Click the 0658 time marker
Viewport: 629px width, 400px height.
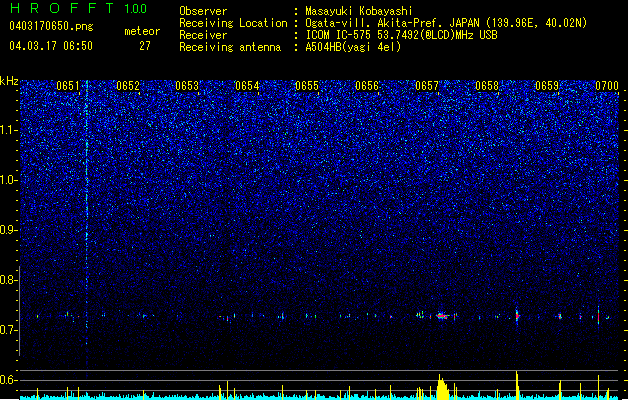(487, 86)
